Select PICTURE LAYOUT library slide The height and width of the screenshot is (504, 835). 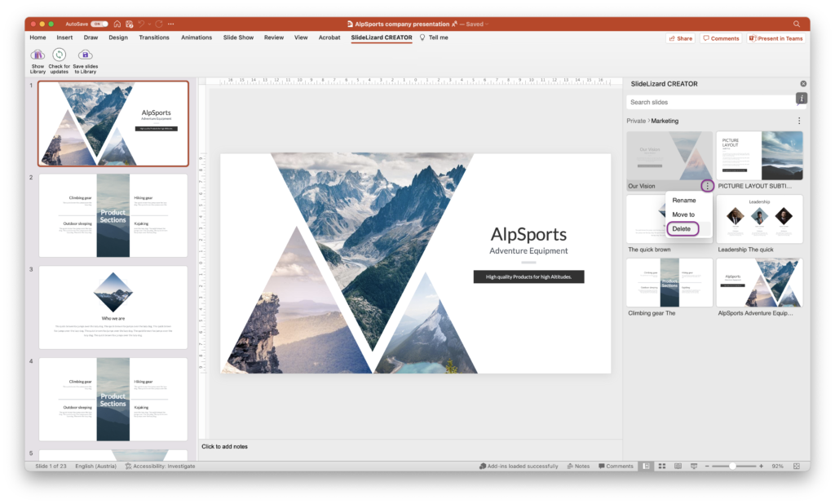[759, 156]
